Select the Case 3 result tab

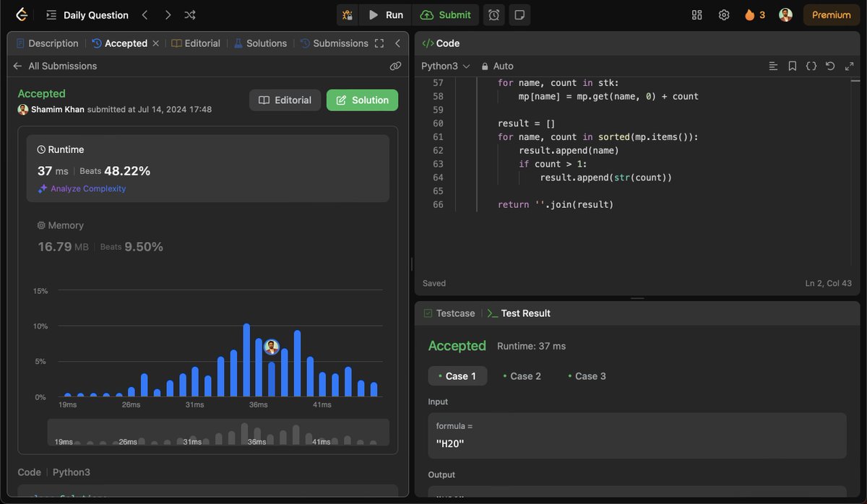click(x=587, y=376)
